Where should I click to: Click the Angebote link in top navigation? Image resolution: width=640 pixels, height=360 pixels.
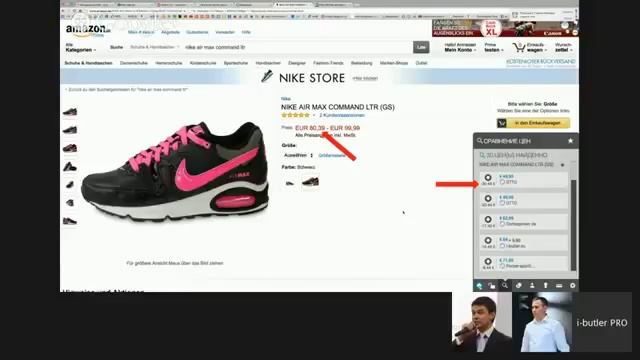point(170,32)
